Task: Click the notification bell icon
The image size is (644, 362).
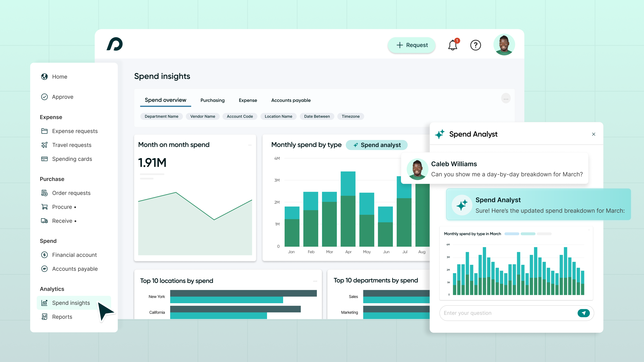Action: (453, 45)
